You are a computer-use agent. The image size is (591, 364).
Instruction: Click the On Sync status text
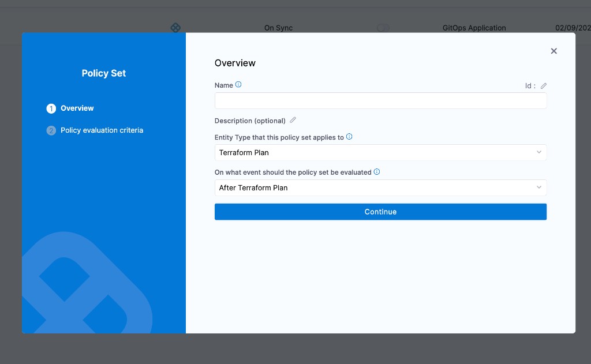tap(278, 28)
